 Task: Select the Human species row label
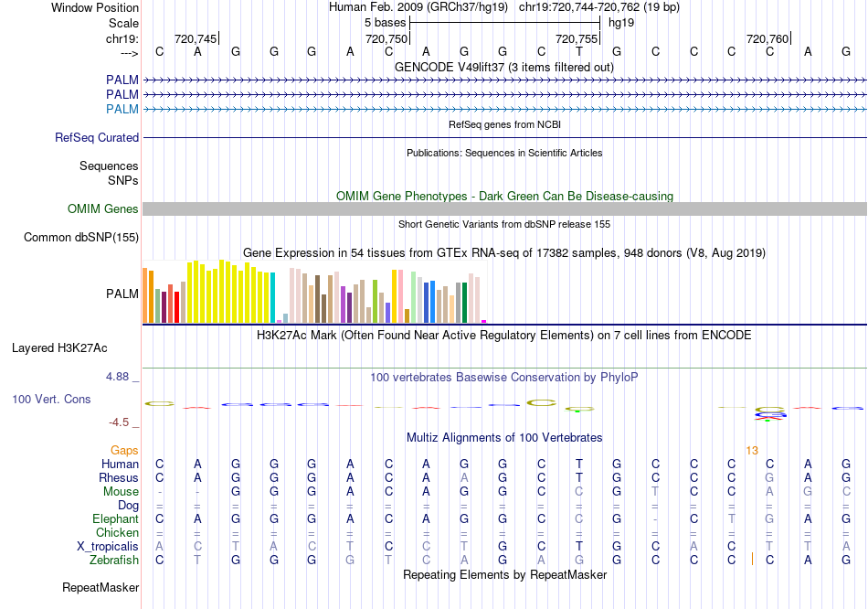pyautogui.click(x=120, y=464)
